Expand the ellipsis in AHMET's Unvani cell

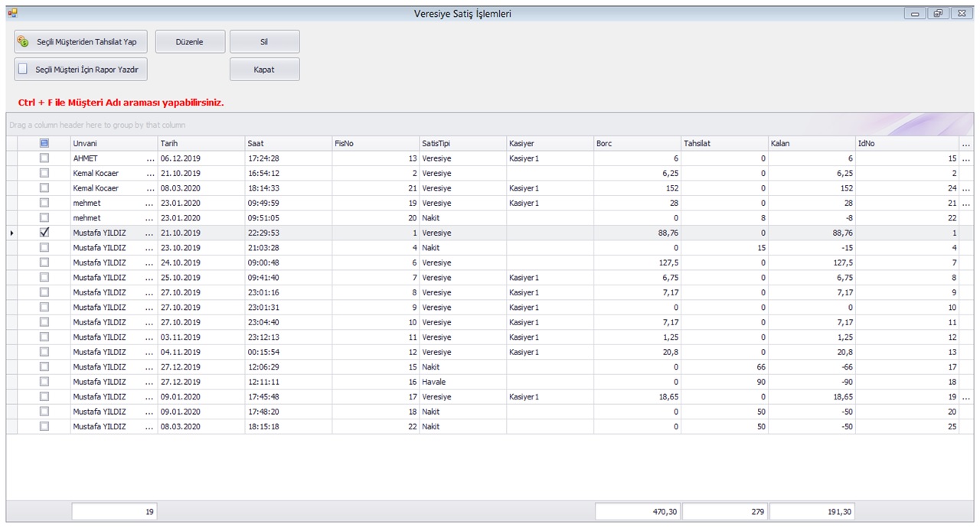[150, 158]
